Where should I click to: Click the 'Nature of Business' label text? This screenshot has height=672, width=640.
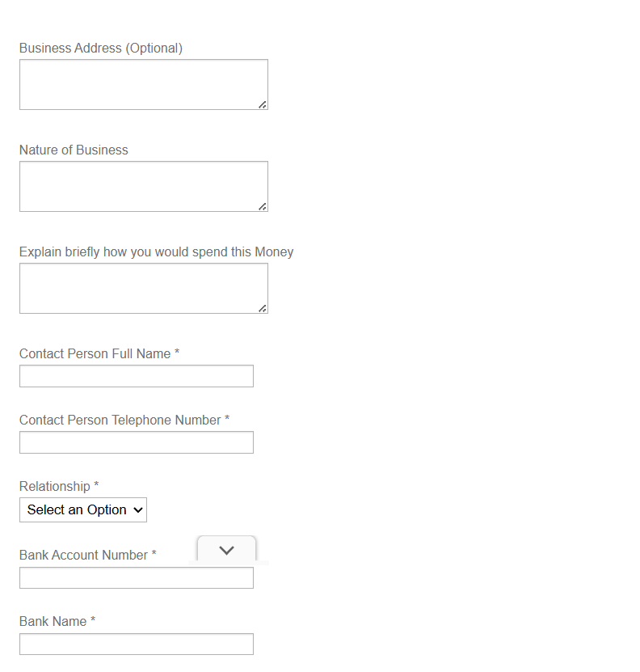pos(74,150)
